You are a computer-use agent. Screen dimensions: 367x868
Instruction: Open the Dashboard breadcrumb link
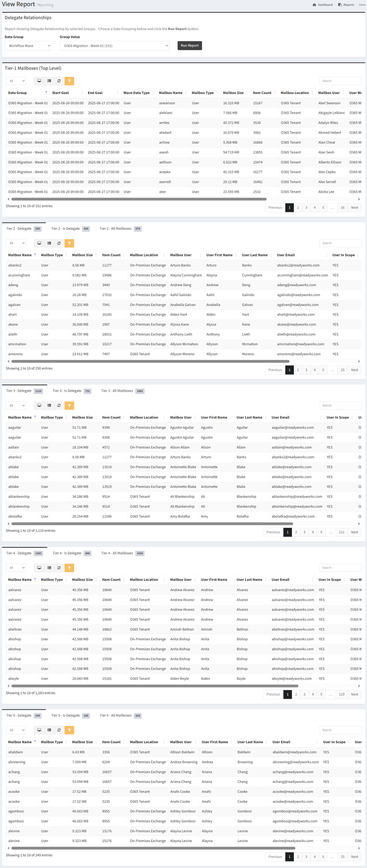325,5
